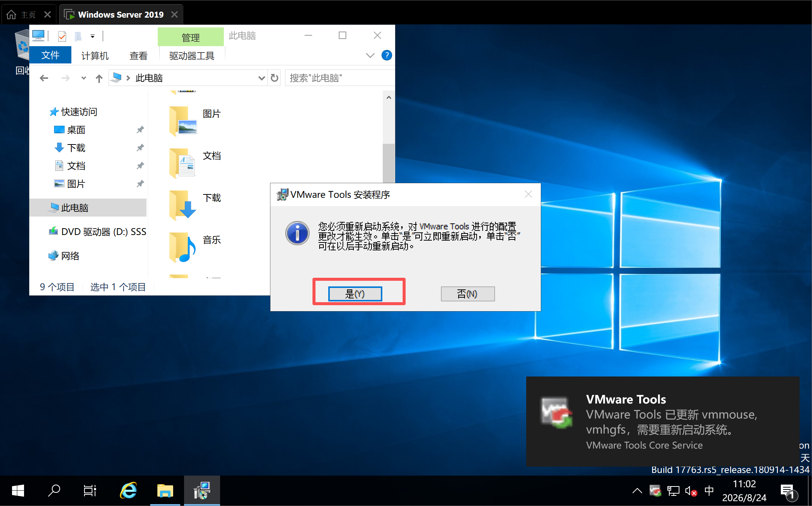Open the 驱动器工具 ribbon tab
The height and width of the screenshot is (506, 812).
pos(192,56)
